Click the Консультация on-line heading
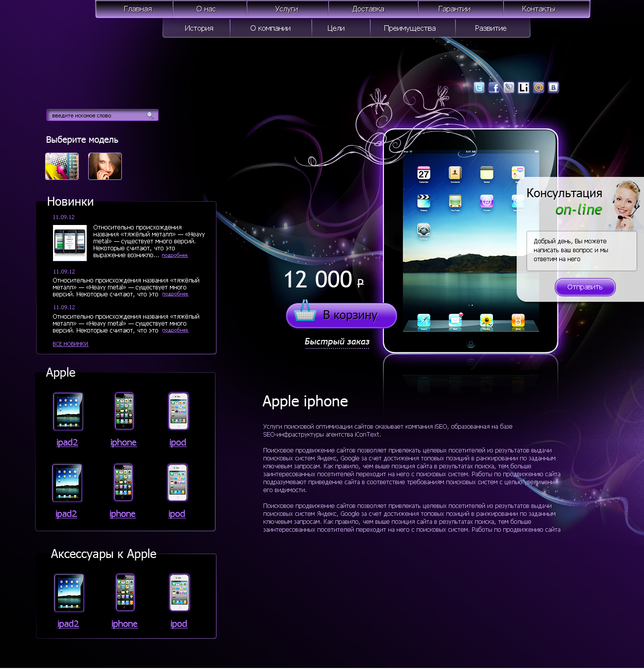644x669 pixels. tap(564, 201)
